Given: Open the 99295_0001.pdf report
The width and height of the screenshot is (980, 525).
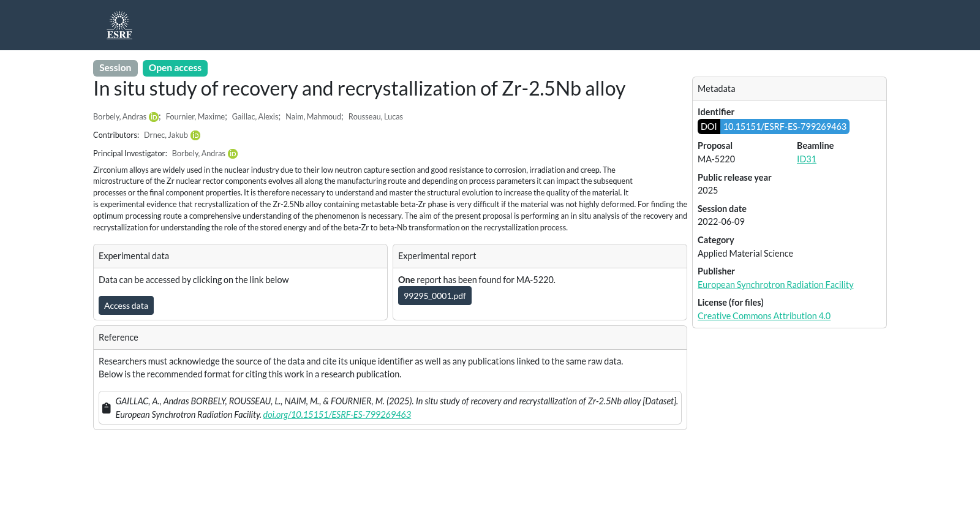Looking at the screenshot, I should coord(435,296).
